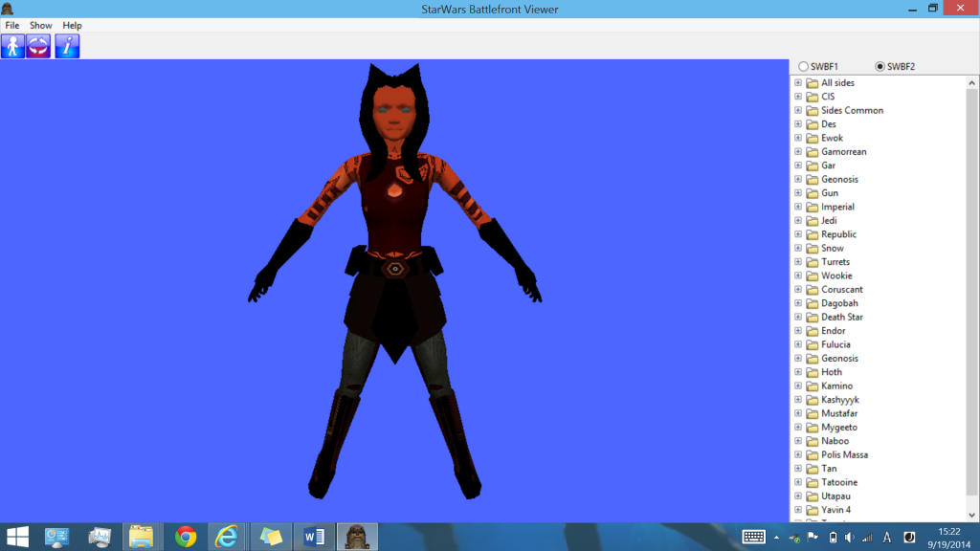Screen dimensions: 980x551
Task: Click the Battlefront Viewer taskbar icon
Action: [x=357, y=537]
